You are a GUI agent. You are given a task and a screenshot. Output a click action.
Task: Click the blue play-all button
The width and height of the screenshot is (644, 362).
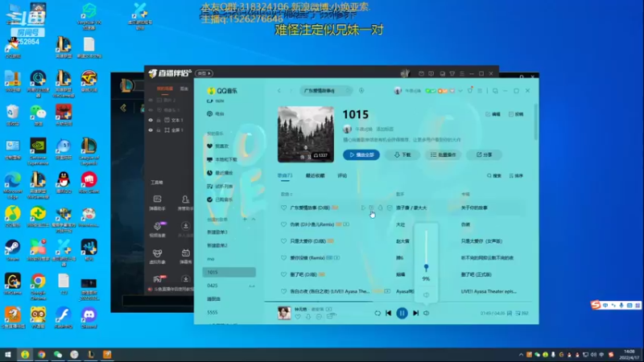click(361, 154)
